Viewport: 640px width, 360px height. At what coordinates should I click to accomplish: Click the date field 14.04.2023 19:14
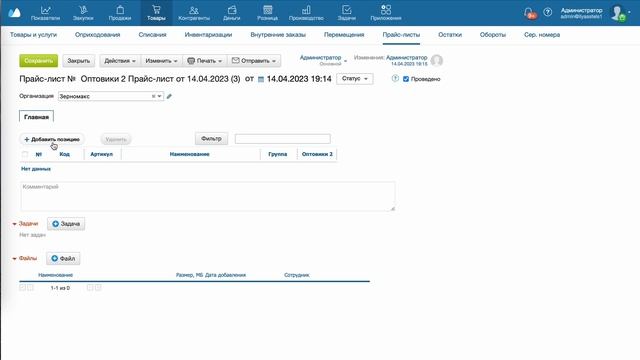point(299,79)
